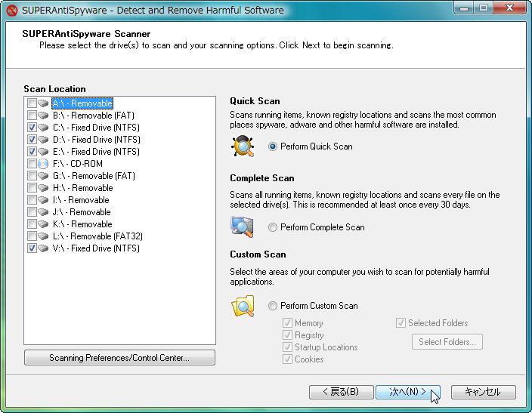The height and width of the screenshot is (413, 532).
Task: Select the 'F:\ - CD-ROM' row text
Action: [78, 164]
